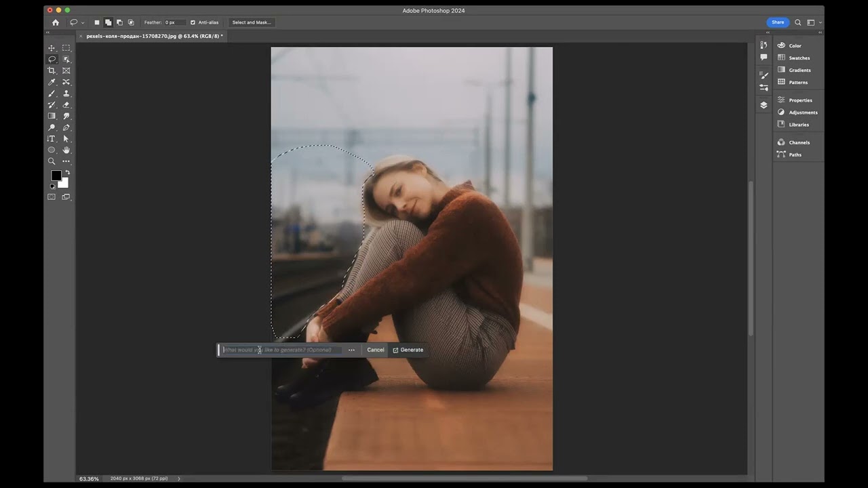This screenshot has width=868, height=488.
Task: Select the Gradient tool
Action: pyautogui.click(x=52, y=116)
